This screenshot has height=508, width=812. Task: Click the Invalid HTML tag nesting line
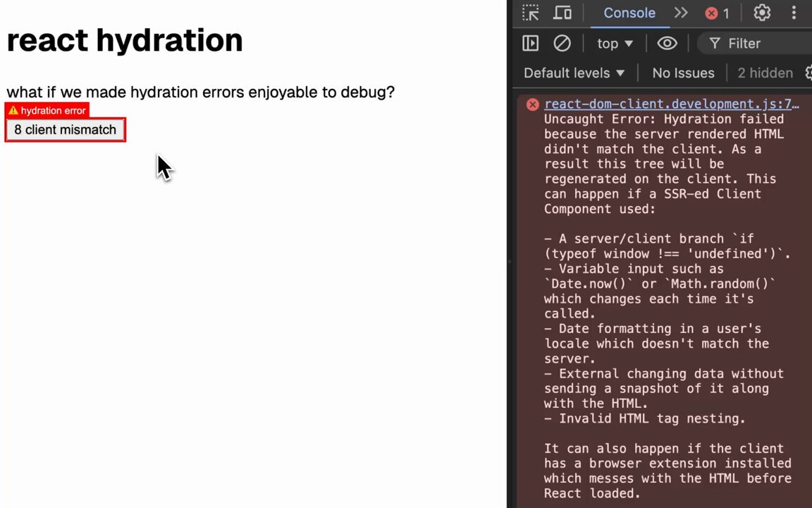(645, 419)
